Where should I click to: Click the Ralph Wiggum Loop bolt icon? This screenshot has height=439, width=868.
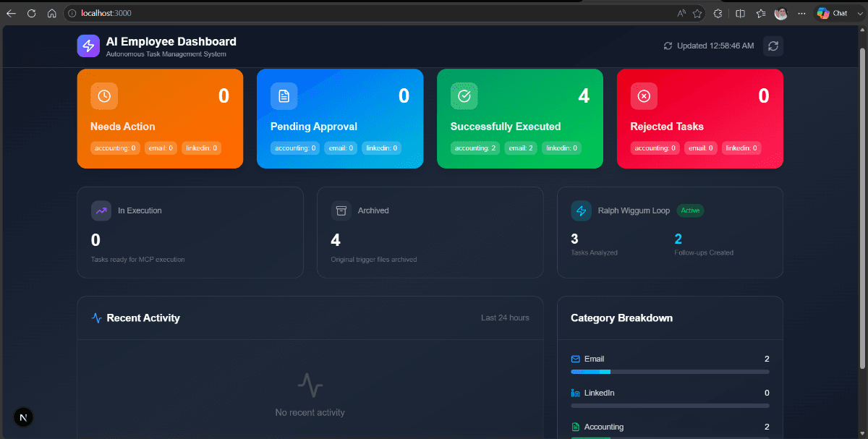581,210
